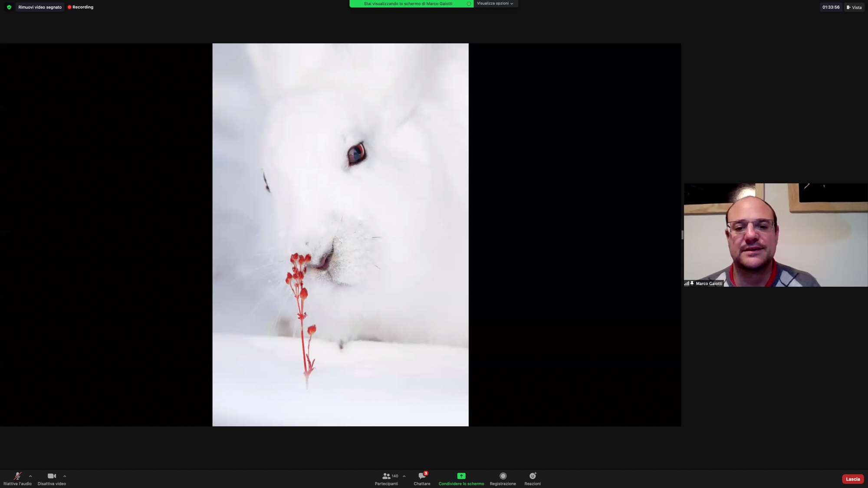
Task: Click Condividere lo schermo share button
Action: click(x=461, y=479)
